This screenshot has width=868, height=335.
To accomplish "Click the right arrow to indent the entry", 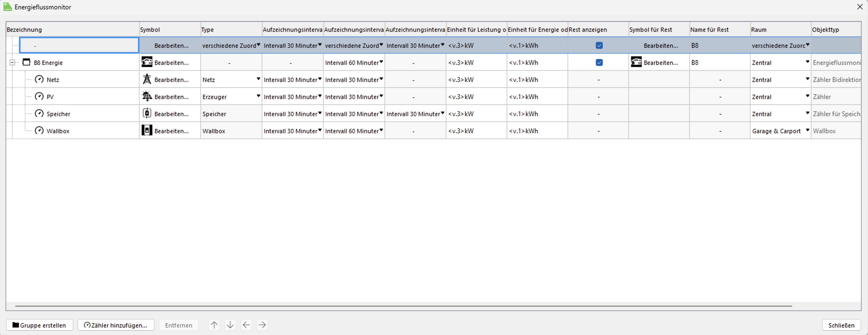I will point(262,325).
